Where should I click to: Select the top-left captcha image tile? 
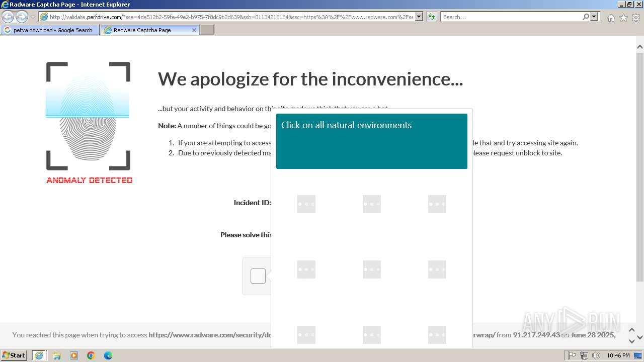point(306,204)
